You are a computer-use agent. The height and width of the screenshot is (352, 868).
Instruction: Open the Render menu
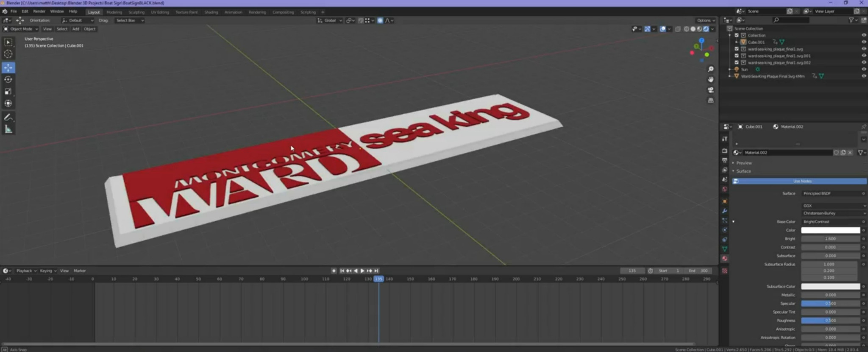coord(39,11)
